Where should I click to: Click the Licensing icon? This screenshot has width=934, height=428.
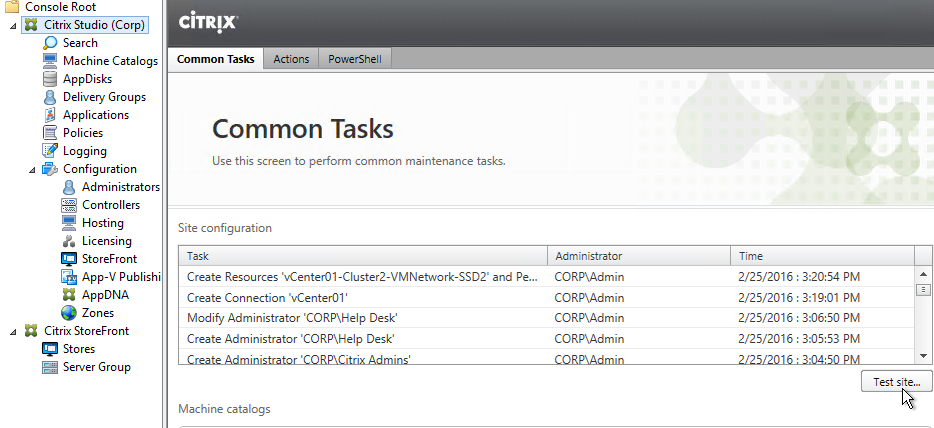click(70, 241)
